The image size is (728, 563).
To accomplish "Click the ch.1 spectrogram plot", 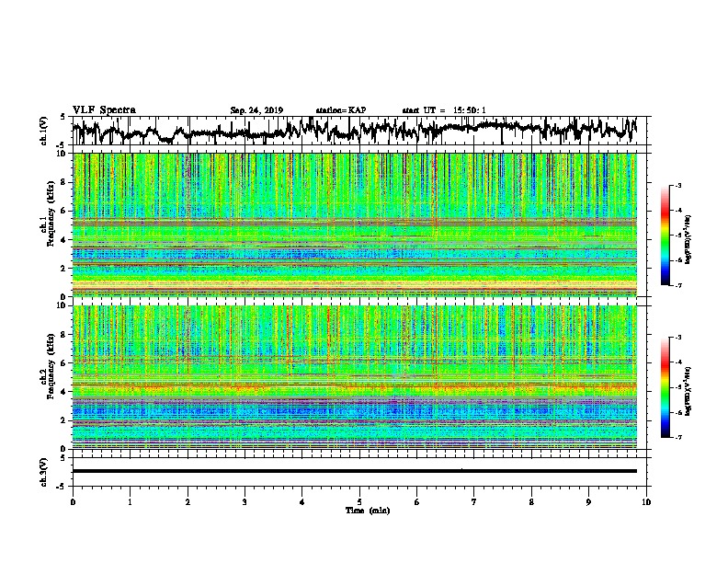I will click(355, 224).
